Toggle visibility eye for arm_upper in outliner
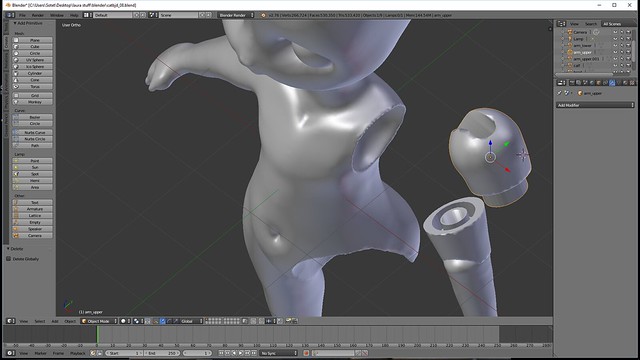 coord(615,52)
